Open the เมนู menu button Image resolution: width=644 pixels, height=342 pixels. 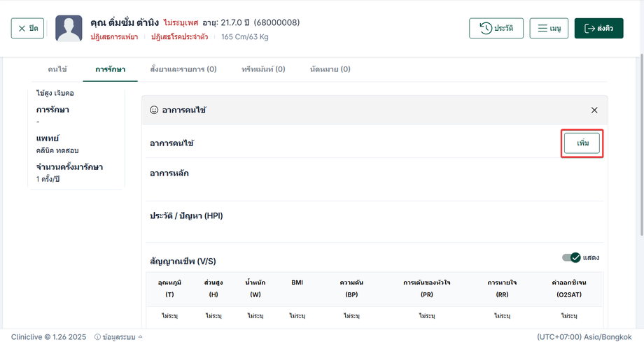pos(549,29)
